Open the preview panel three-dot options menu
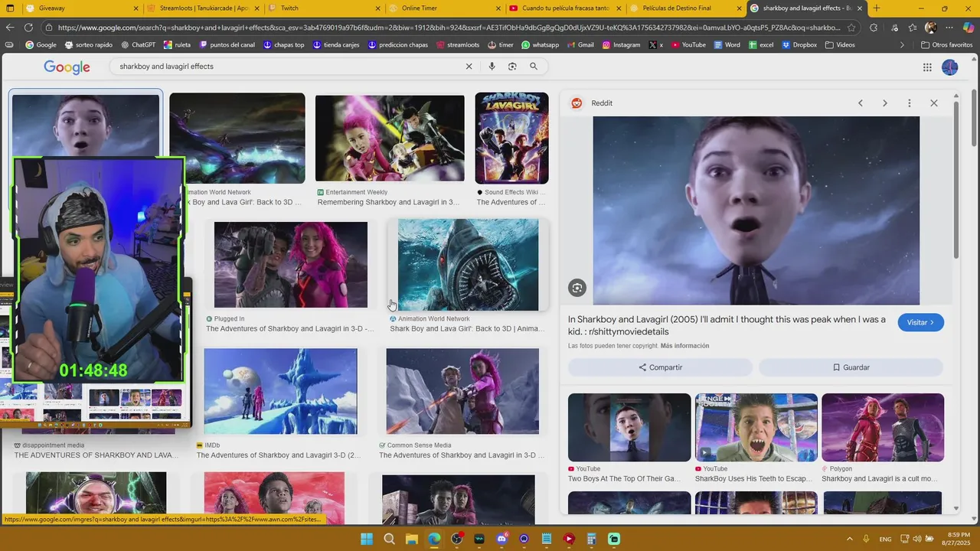The height and width of the screenshot is (551, 980). click(910, 103)
